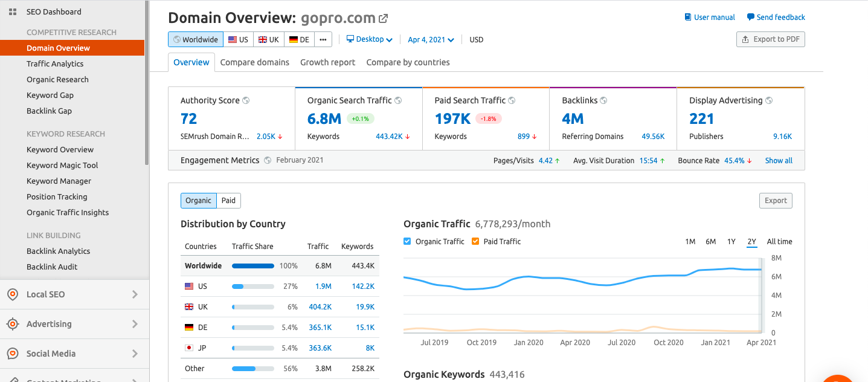Click the globe icon next to Display Advertising
This screenshot has height=382, width=868.
[769, 100]
